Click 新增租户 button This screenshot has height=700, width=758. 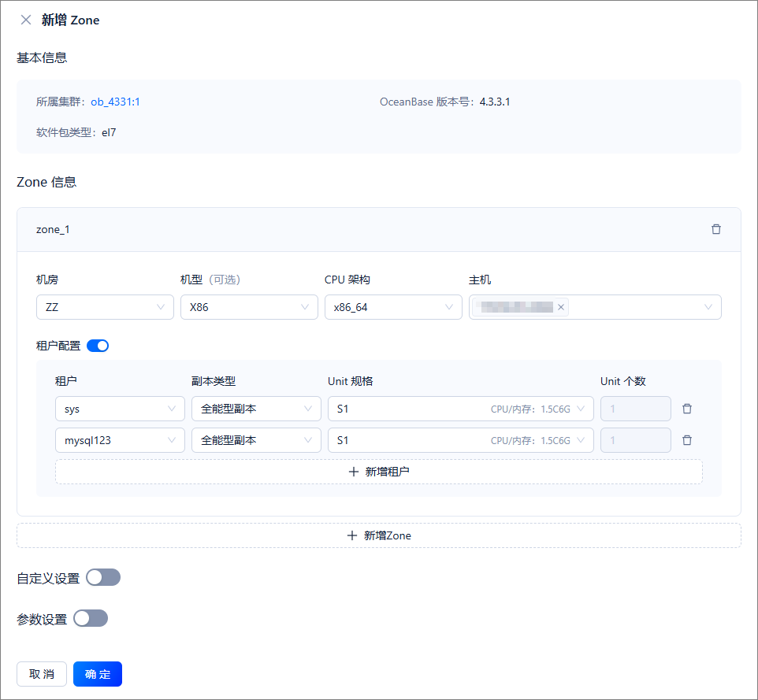[x=379, y=472]
